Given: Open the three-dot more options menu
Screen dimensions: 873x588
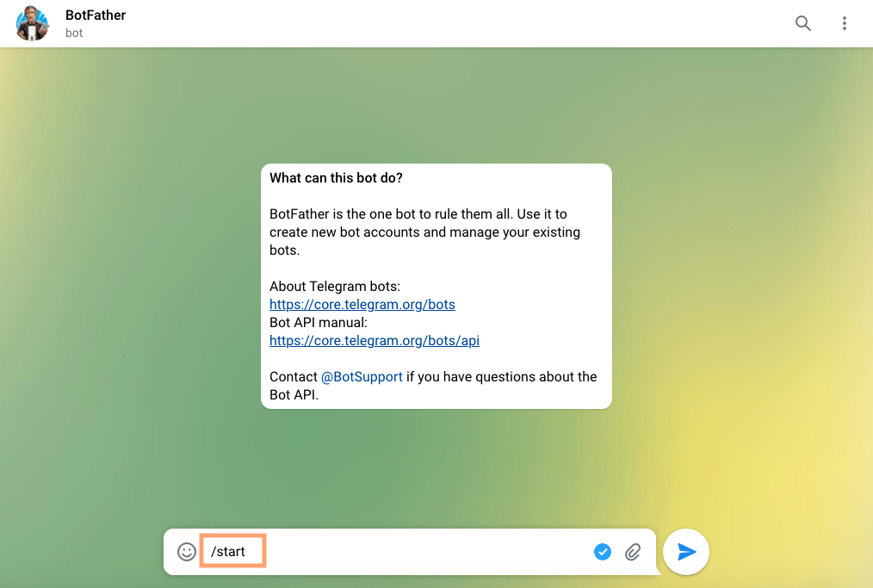Looking at the screenshot, I should tap(844, 23).
